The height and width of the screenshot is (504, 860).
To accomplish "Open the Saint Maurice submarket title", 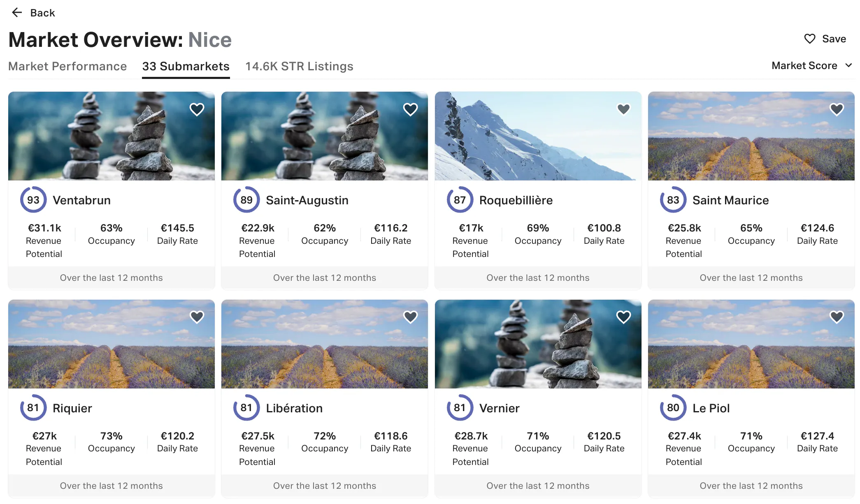I will click(730, 200).
